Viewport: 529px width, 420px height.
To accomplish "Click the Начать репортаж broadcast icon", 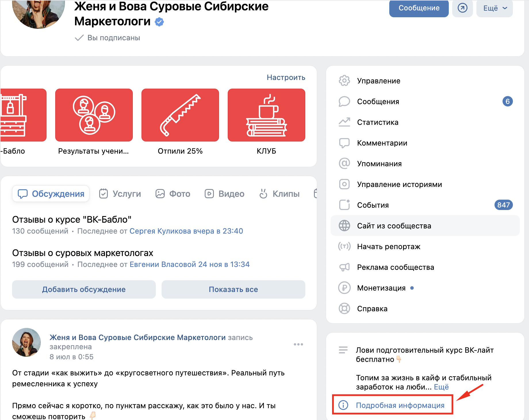I will 344,247.
